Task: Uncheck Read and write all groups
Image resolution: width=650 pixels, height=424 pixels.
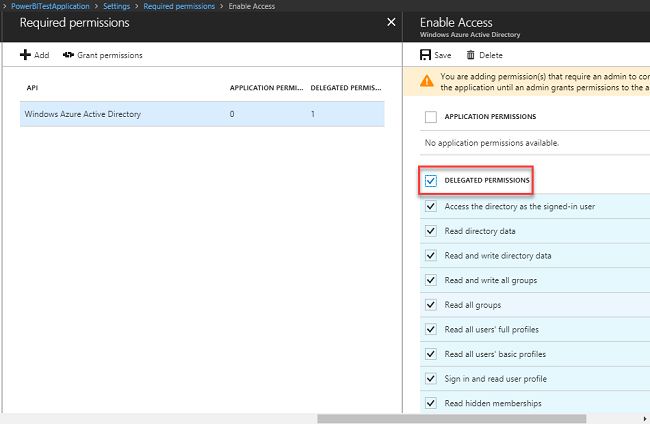Action: coord(431,280)
